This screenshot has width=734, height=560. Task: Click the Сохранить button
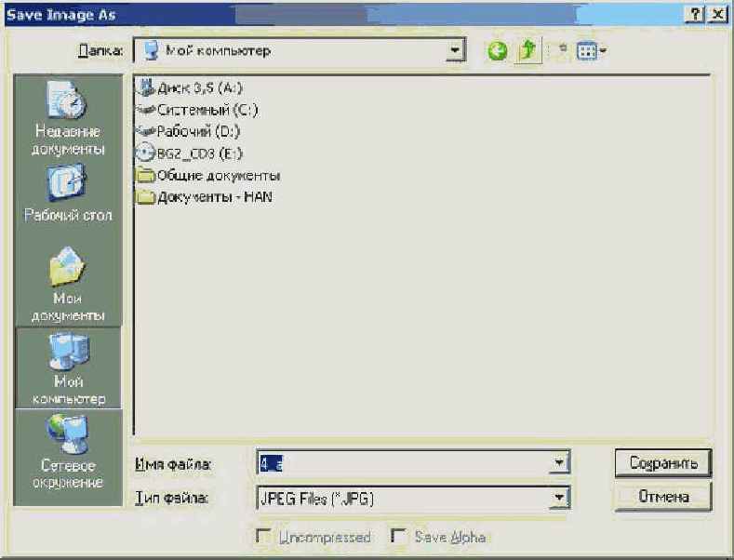tap(663, 463)
